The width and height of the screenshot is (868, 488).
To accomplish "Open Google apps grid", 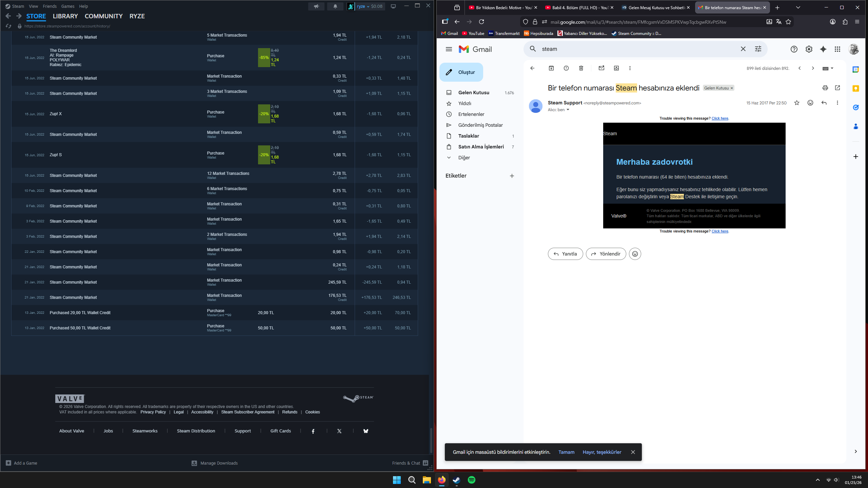I will point(837,49).
